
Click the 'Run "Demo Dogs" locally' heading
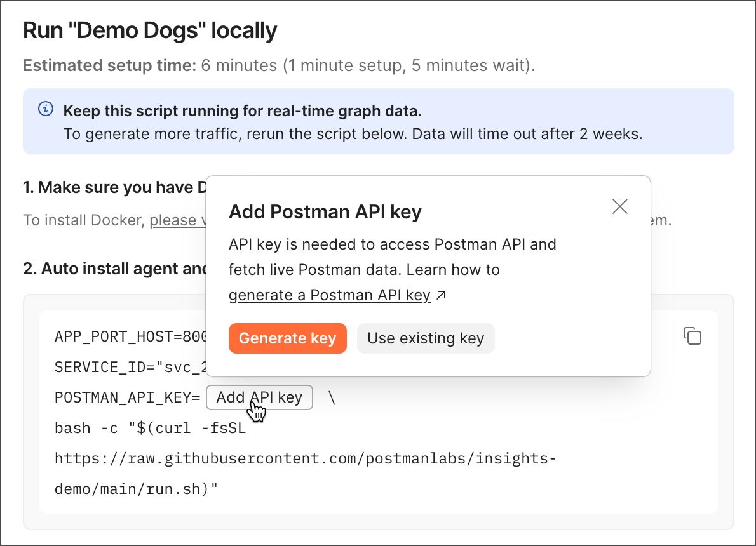click(150, 30)
